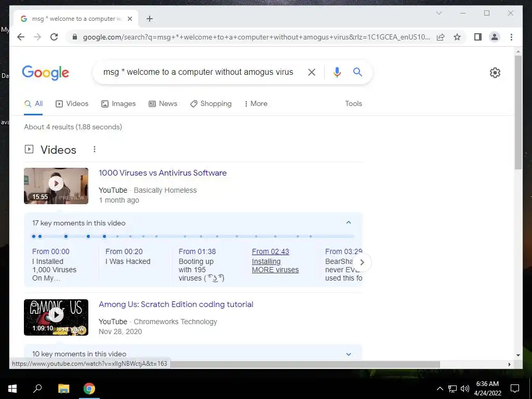Click the scroll-down arrow of the page
The height and width of the screenshot is (399, 532).
[x=518, y=355]
